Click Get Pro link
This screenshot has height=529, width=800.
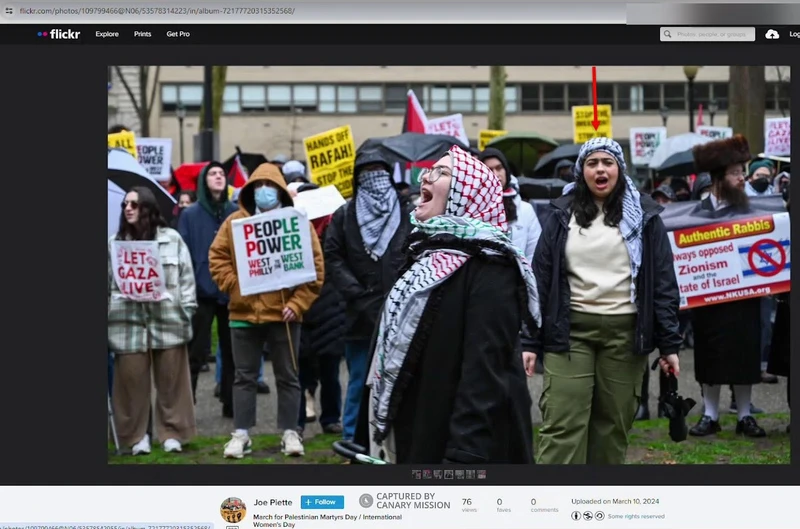[178, 34]
